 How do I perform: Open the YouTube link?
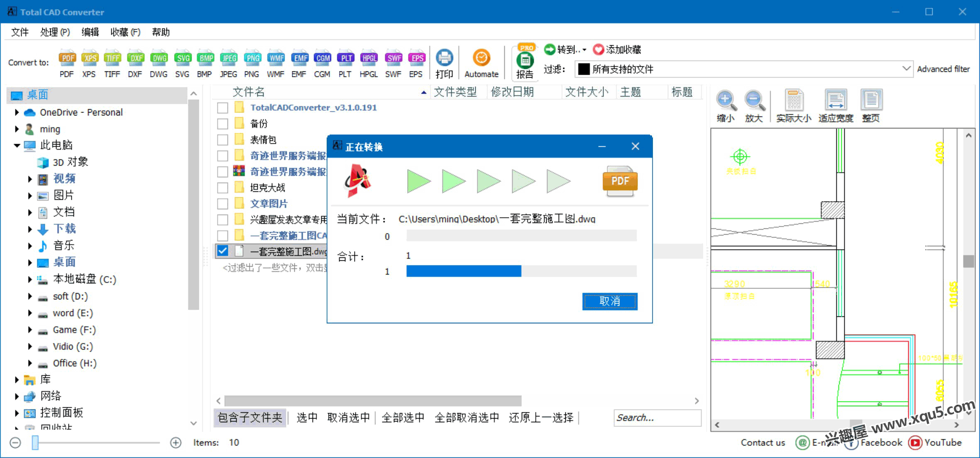935,443
